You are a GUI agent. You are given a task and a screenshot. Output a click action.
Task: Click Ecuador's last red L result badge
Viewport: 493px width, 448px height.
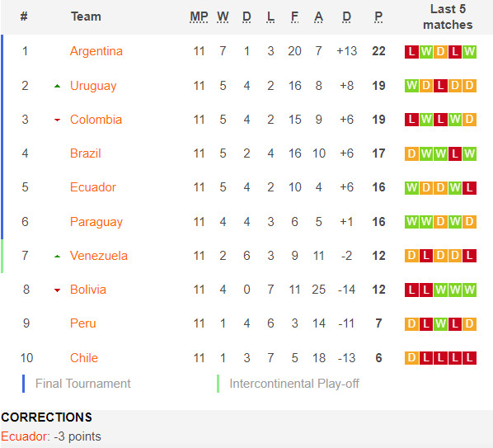click(469, 188)
